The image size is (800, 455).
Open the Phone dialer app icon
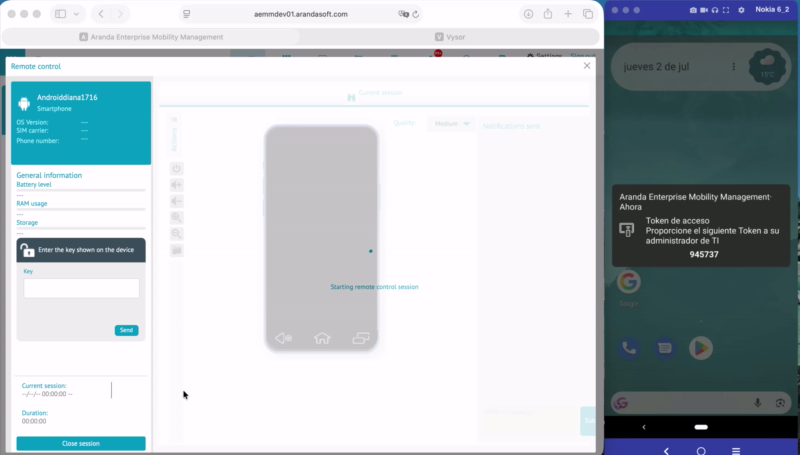click(x=629, y=348)
